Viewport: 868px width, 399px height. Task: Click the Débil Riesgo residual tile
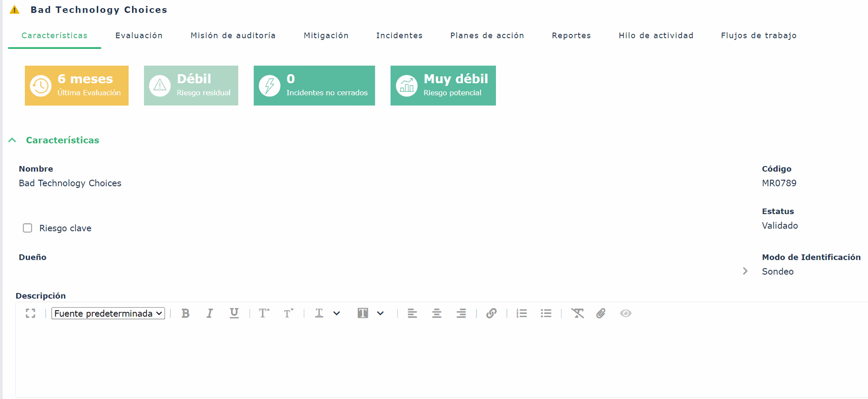coord(191,85)
